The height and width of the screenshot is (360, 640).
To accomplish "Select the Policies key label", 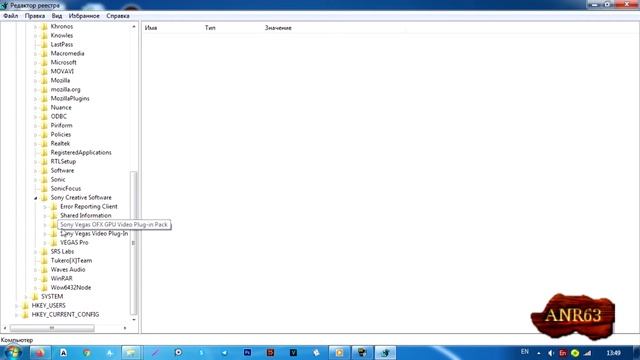I will click(x=61, y=134).
